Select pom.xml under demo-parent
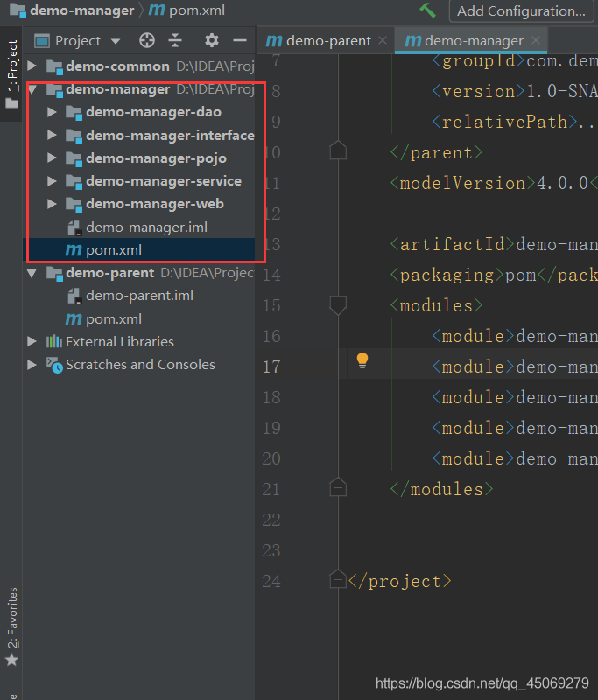This screenshot has height=700, width=598. (x=114, y=319)
